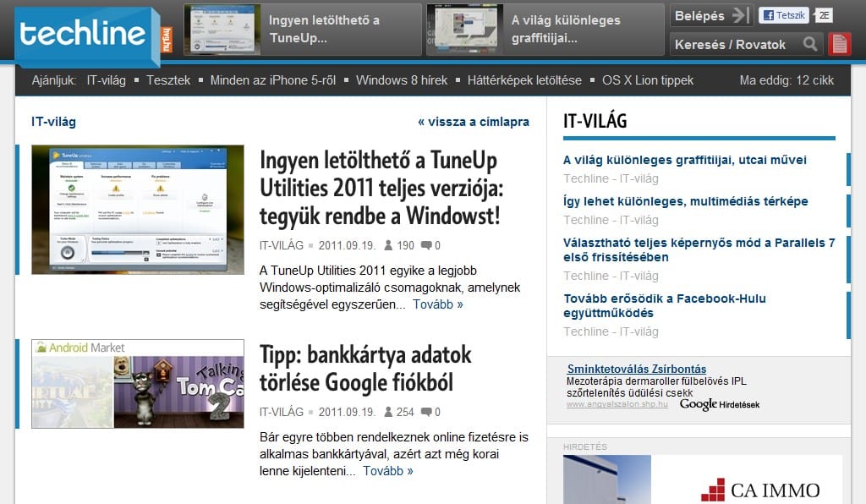866x504 pixels.
Task: Click the search magnifier icon
Action: [x=809, y=44]
